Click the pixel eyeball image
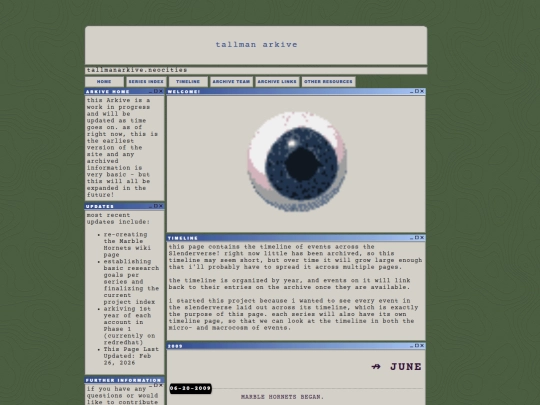Screen dimensions: 540x405 click(297, 161)
